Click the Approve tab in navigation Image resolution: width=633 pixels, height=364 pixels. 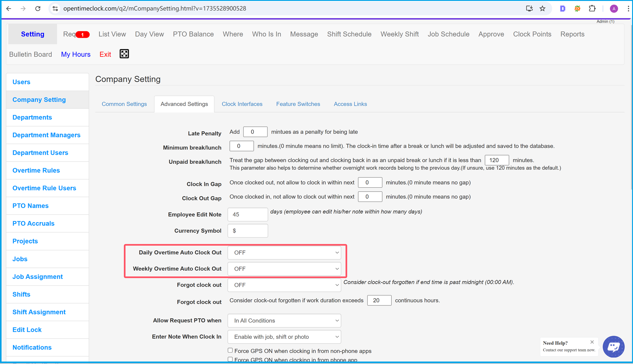pyautogui.click(x=490, y=34)
